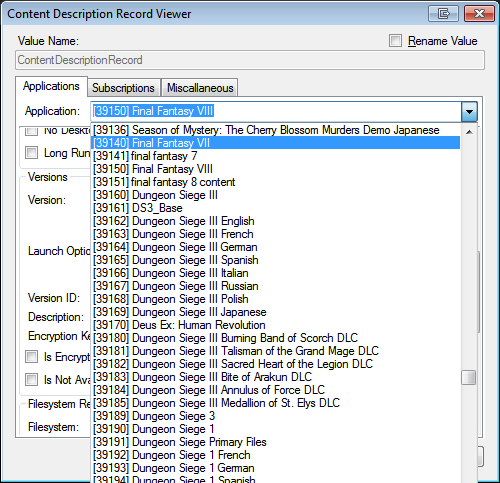Toggle the No Desktop checkbox
Viewport: 500px width, 483px height.
(31, 131)
